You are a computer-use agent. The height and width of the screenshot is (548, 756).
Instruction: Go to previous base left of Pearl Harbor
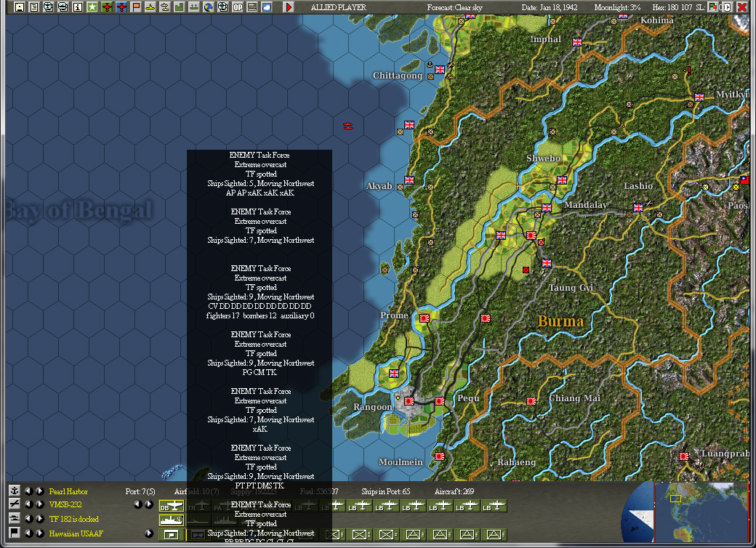[29, 491]
